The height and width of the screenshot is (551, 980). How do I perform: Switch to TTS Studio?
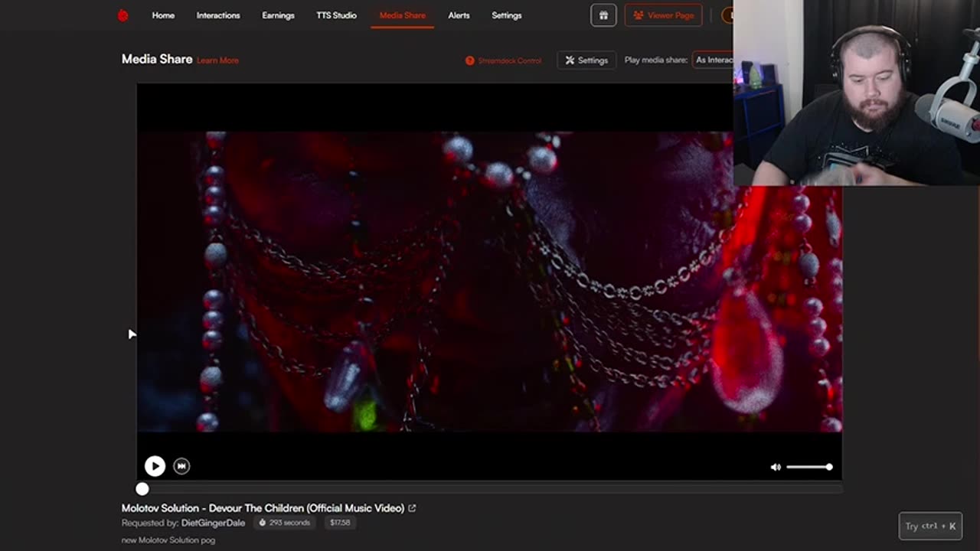point(336,15)
